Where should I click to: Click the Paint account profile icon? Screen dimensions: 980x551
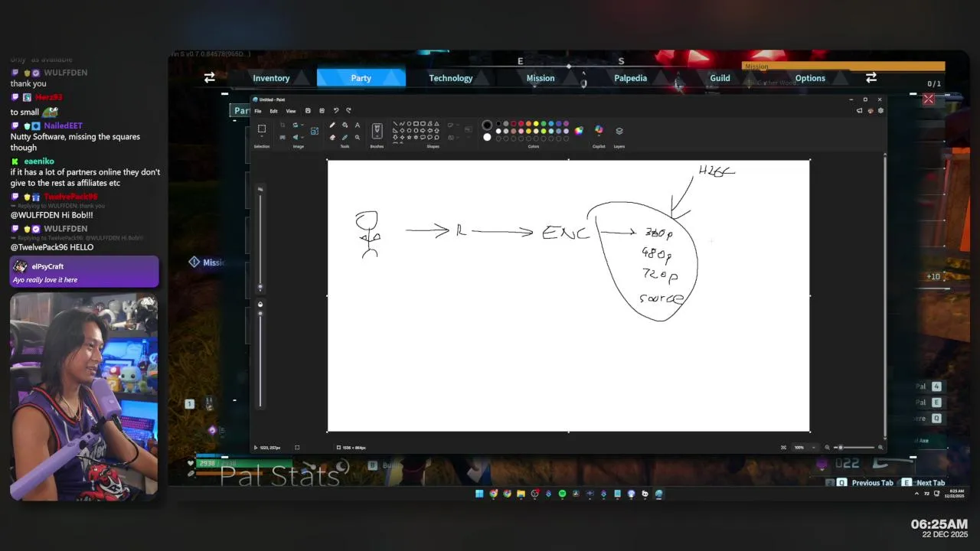coord(870,110)
